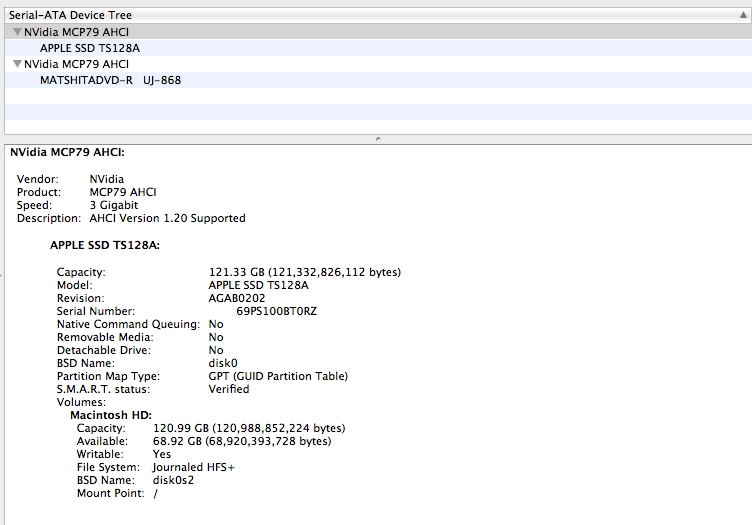Screen dimensions: 752x525
Task: Click Model value APPLE SSD TS128A
Action: click(x=258, y=285)
